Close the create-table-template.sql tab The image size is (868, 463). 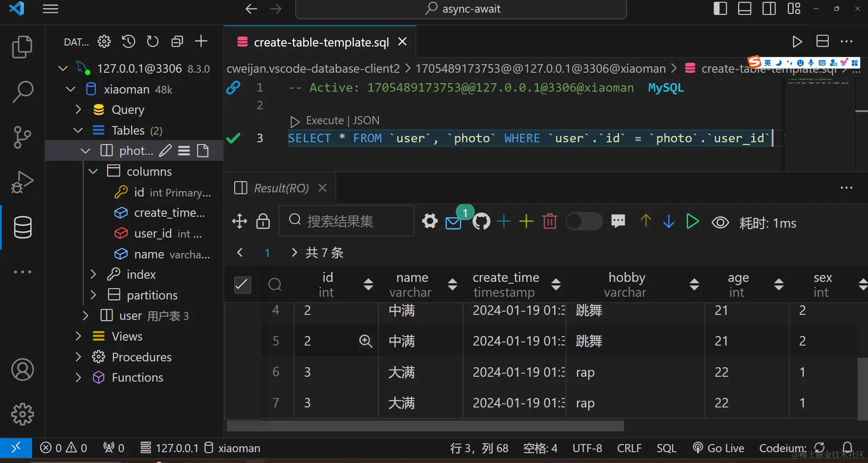point(402,42)
